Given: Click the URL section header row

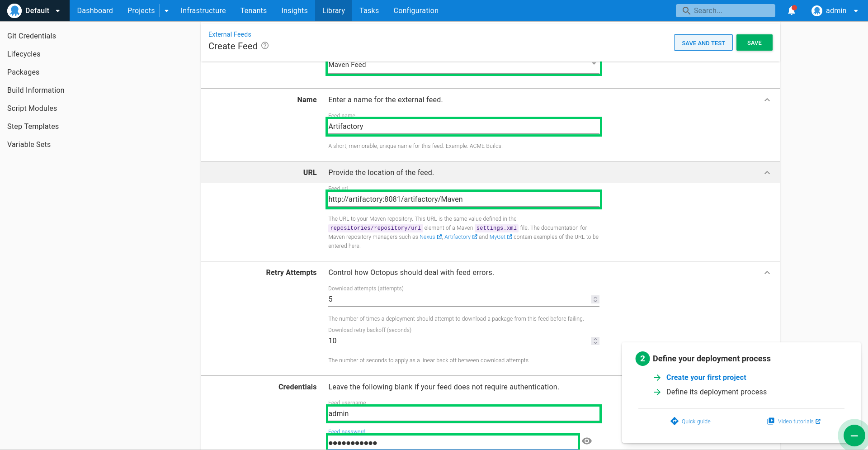Looking at the screenshot, I should click(491, 173).
